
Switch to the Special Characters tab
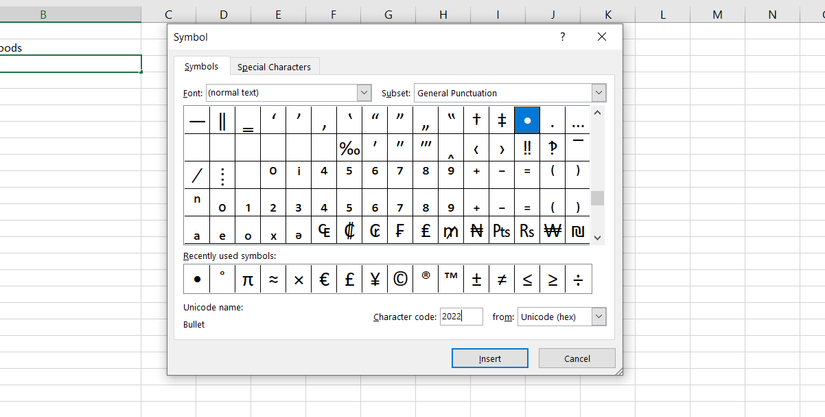[x=274, y=67]
